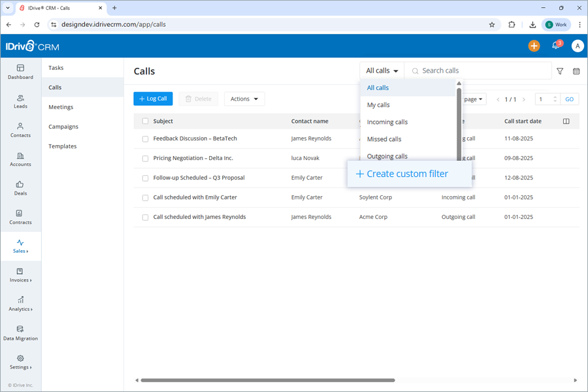The width and height of the screenshot is (588, 392).
Task: Open the Contracts sidebar icon
Action: [x=20, y=218]
